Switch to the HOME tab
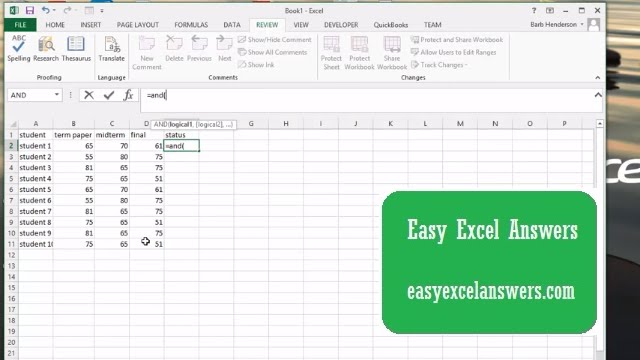This screenshot has width=640, height=360. tap(55, 25)
